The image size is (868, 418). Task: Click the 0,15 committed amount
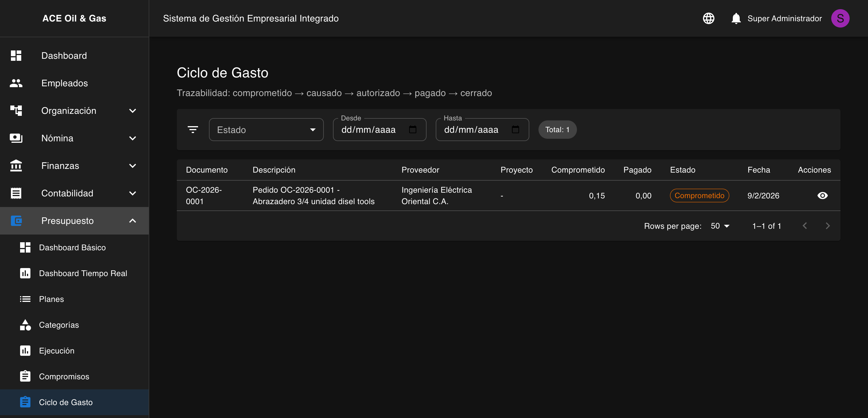pyautogui.click(x=596, y=196)
